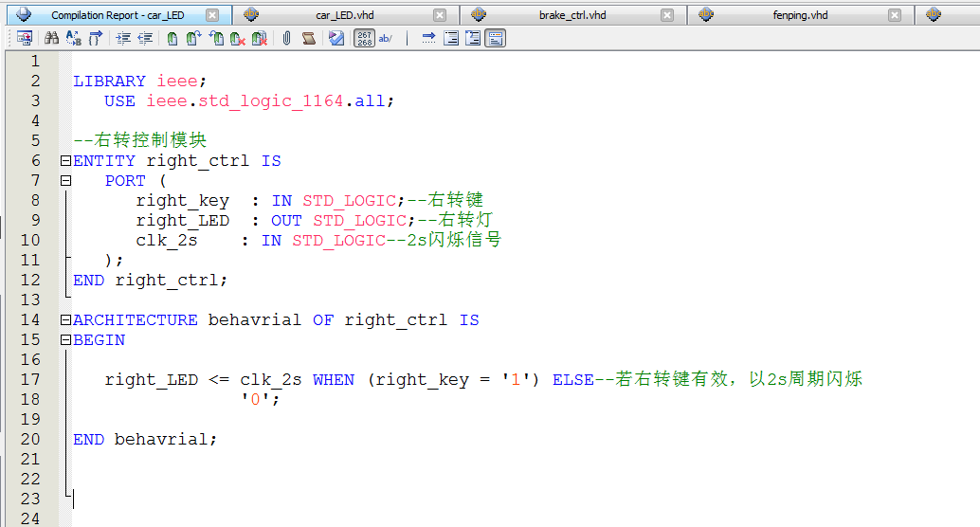This screenshot has width=980, height=527.
Task: Click 'WHEN' keyword on line 17
Action: [334, 380]
